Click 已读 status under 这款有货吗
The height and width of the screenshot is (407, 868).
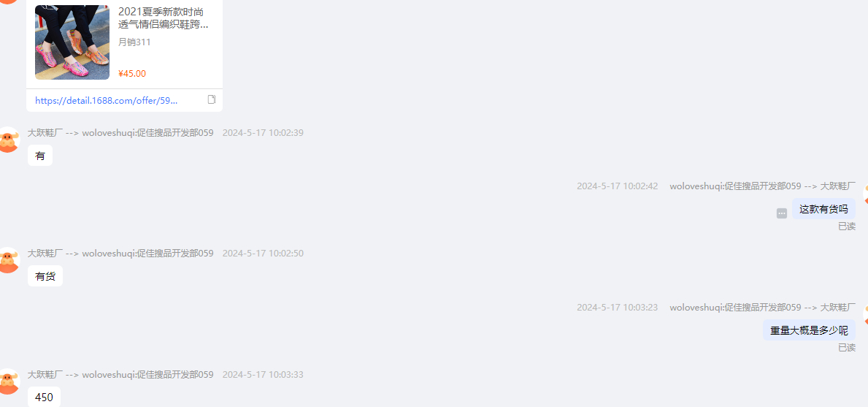click(847, 226)
